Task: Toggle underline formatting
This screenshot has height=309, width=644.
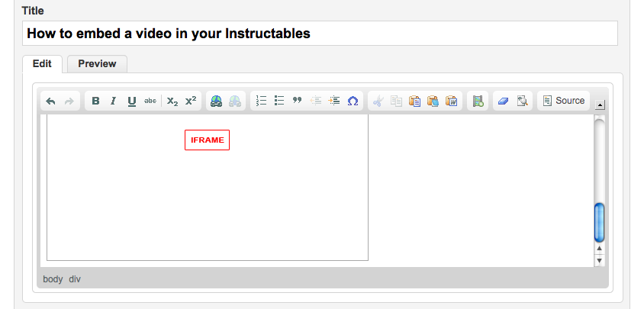Action: click(x=131, y=101)
